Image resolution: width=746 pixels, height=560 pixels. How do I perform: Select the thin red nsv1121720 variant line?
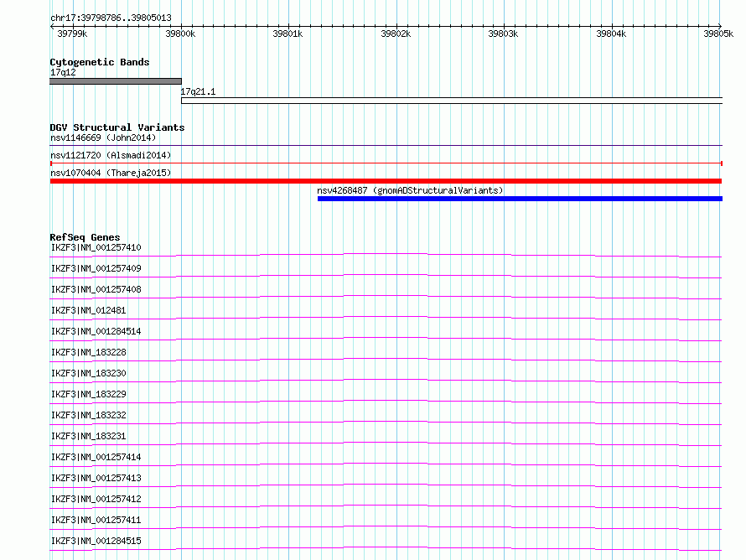[x=386, y=163]
